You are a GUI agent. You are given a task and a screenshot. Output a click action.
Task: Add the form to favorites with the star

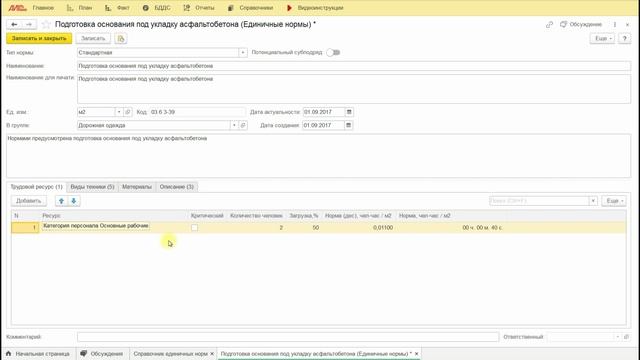46,24
